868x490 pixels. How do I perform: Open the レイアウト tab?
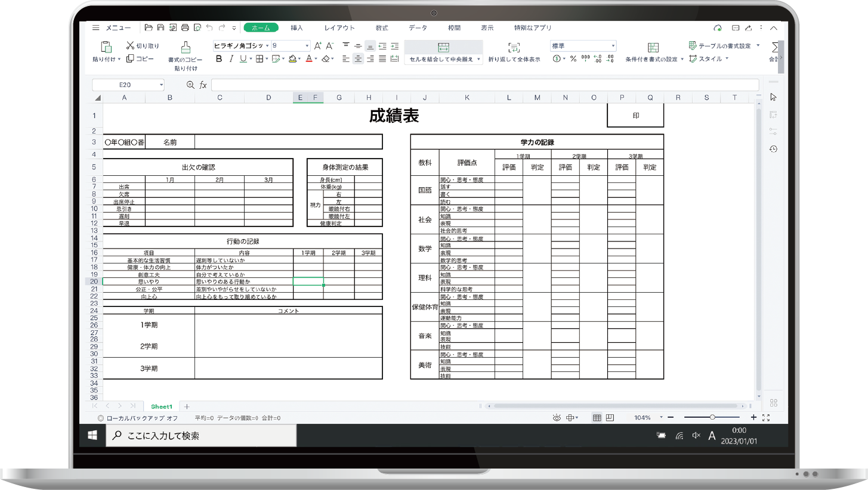click(x=339, y=28)
